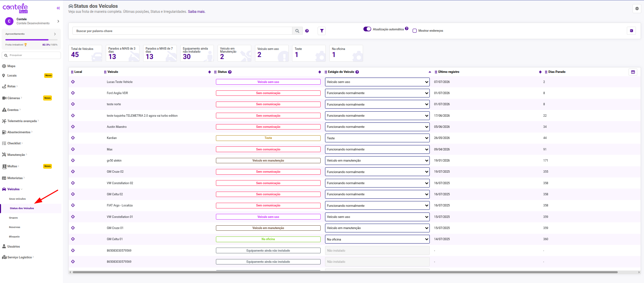Image resolution: width=644 pixels, height=283 pixels.
Task: Check the Mostrar endereços checkbox
Action: (415, 31)
